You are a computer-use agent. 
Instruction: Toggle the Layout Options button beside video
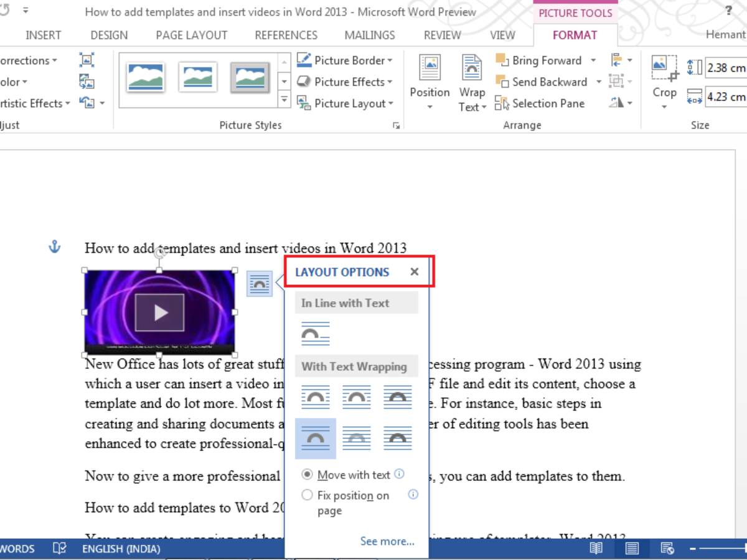(260, 284)
